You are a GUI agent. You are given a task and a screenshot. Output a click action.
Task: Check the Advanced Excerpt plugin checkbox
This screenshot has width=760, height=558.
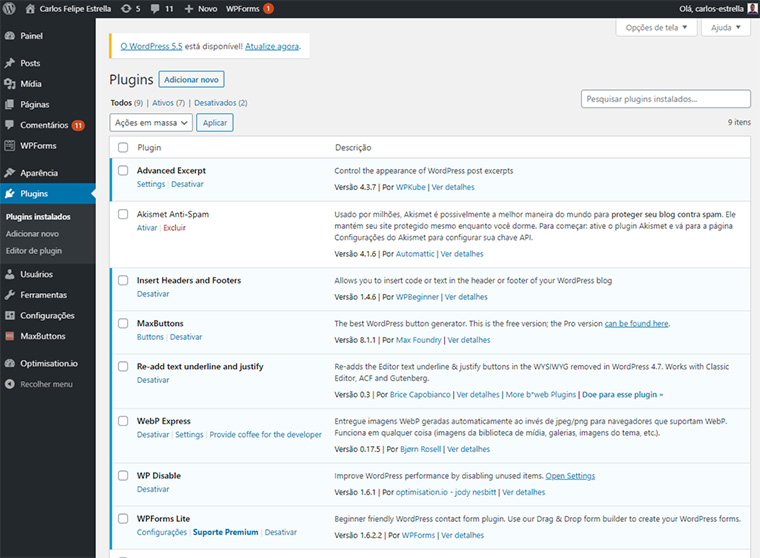[123, 171]
